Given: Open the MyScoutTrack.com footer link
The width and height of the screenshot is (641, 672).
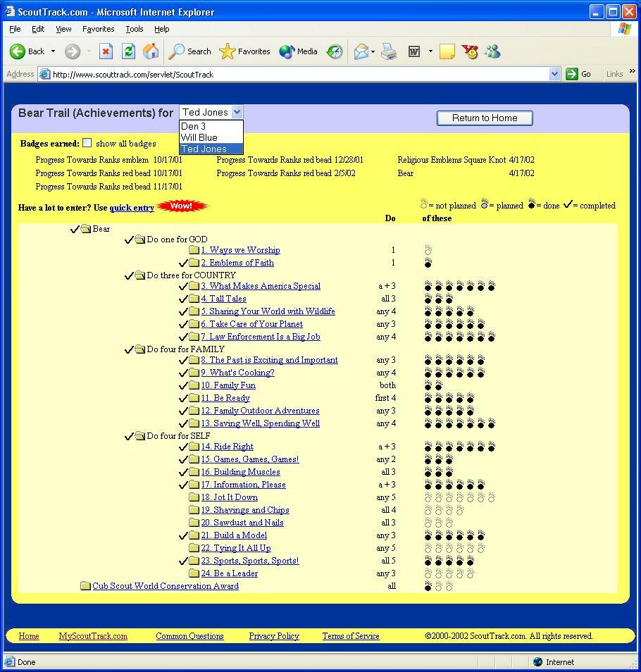Looking at the screenshot, I should (x=93, y=636).
